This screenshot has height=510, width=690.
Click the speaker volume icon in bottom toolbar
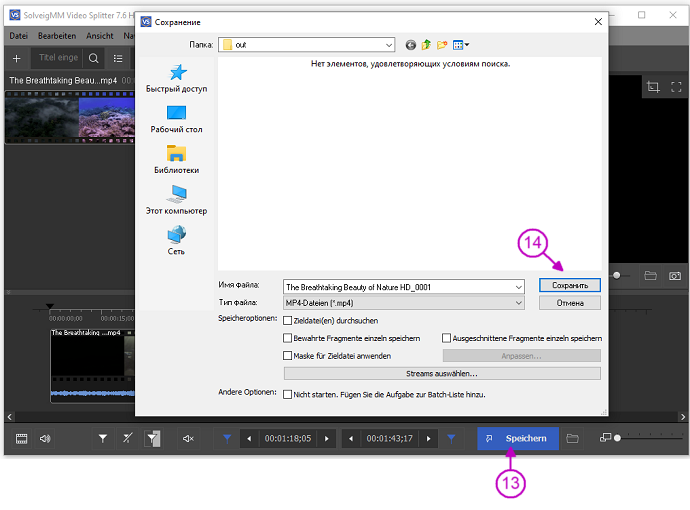coord(45,439)
